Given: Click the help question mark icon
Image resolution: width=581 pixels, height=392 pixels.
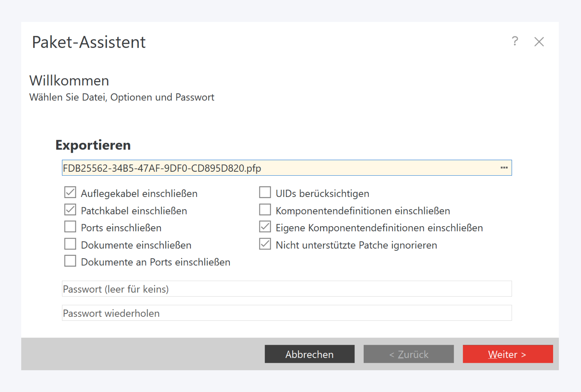Looking at the screenshot, I should click(x=515, y=41).
